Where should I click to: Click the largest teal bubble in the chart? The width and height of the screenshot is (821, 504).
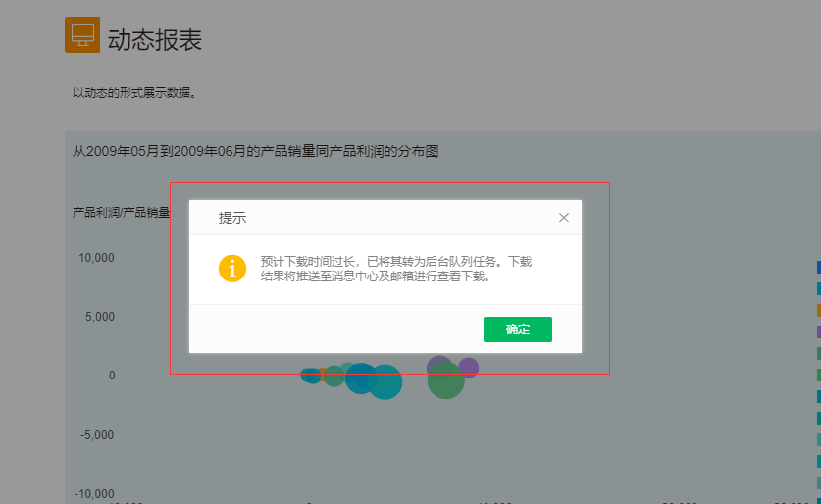tap(385, 382)
